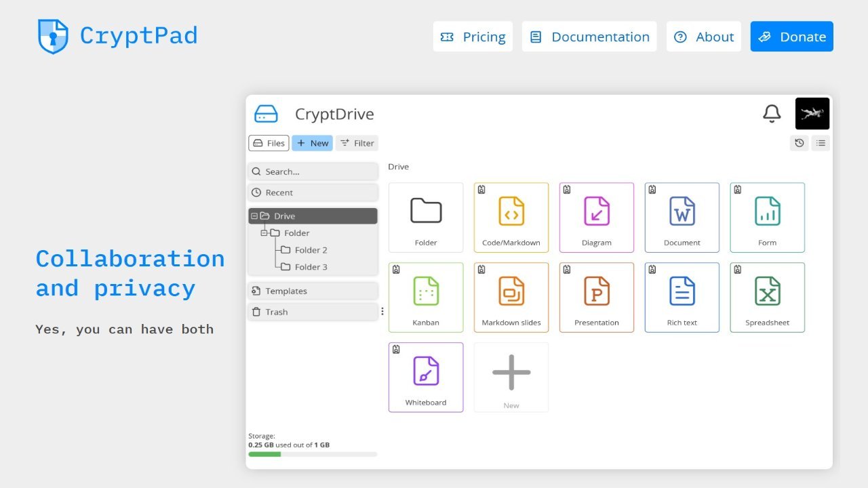Collapse the Drive tree node

pos(254,216)
